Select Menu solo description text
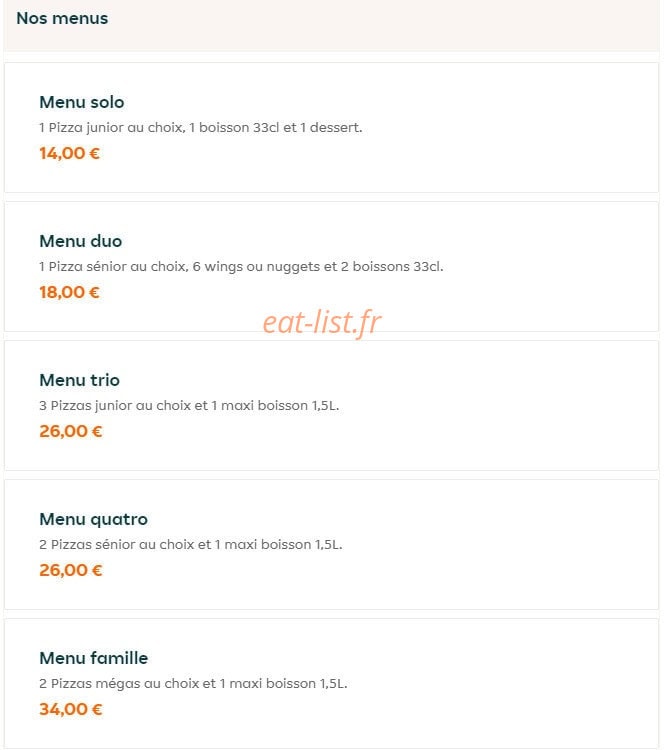Viewport: 665px width, 750px height. [x=200, y=128]
